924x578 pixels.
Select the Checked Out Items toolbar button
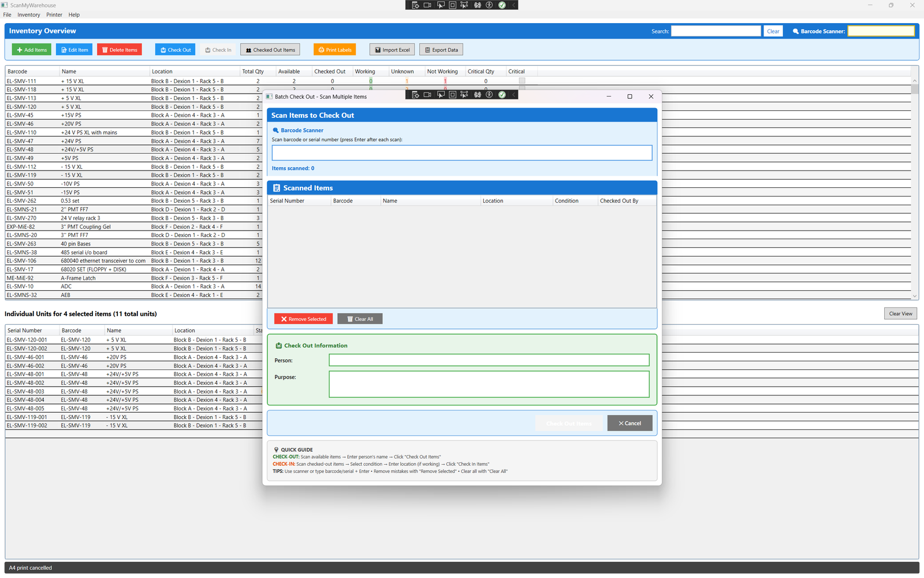(270, 50)
